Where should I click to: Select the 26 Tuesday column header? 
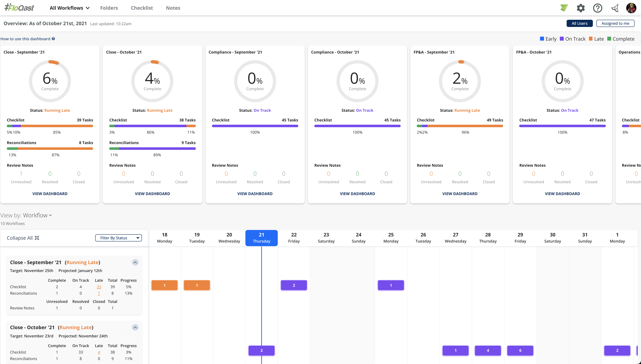423,238
